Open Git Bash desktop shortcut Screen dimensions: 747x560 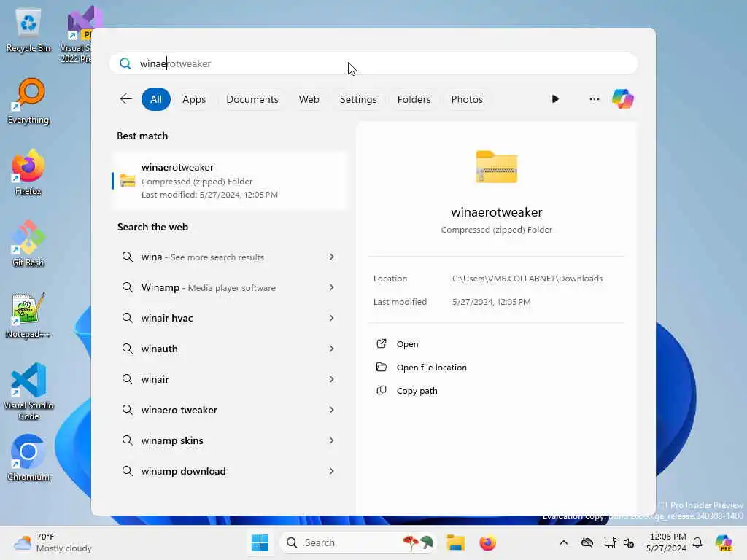[28, 244]
